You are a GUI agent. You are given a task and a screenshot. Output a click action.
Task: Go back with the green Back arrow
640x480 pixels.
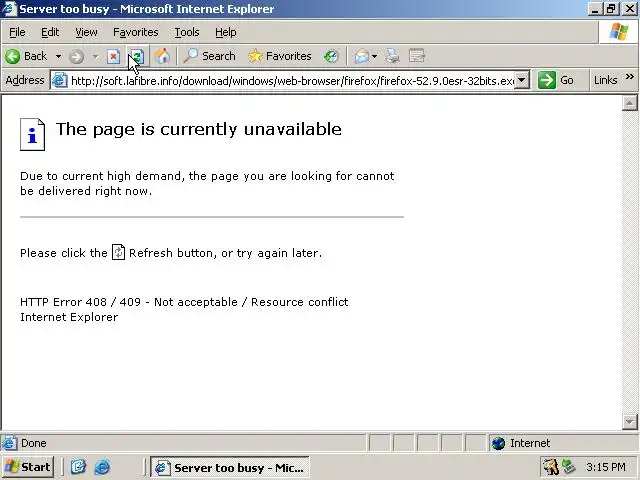pyautogui.click(x=26, y=56)
